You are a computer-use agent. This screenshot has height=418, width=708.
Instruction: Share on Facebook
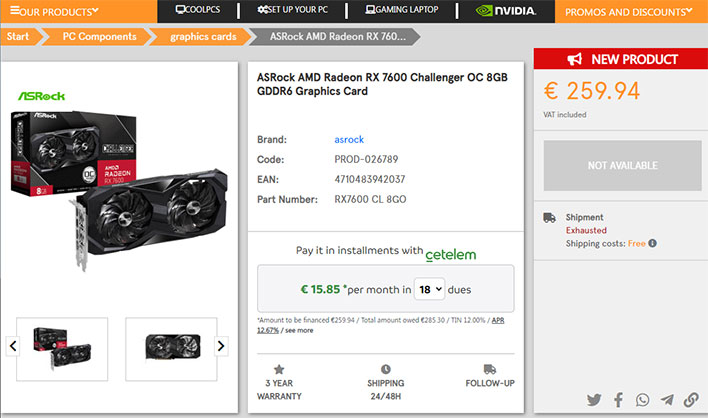click(619, 399)
